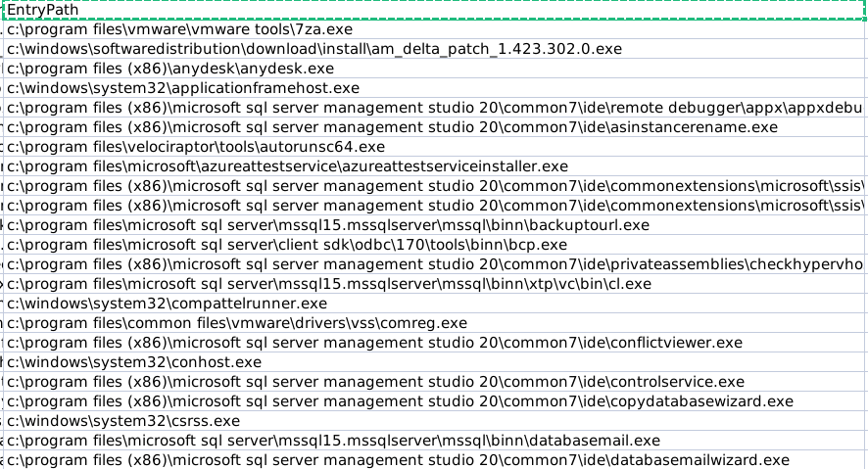This screenshot has width=868, height=469.
Task: Click the compattelrunner.exe cell
Action: pyautogui.click(x=435, y=304)
